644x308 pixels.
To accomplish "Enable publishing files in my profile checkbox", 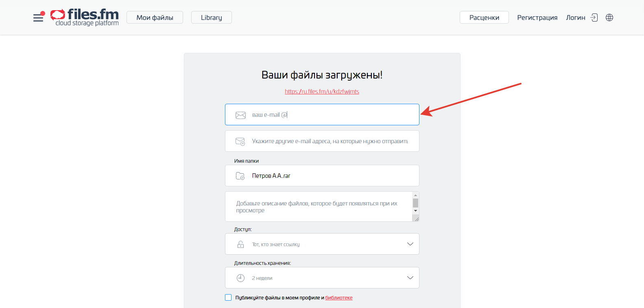I will click(228, 297).
